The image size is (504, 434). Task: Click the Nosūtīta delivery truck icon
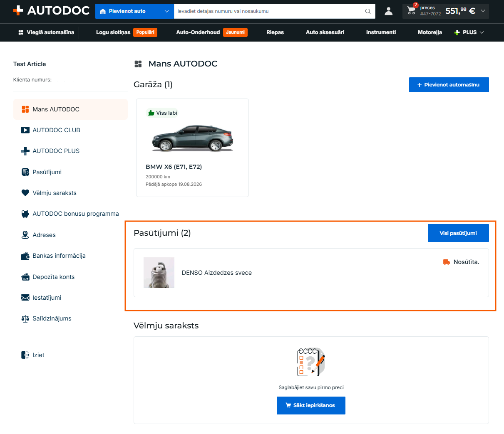pos(447,262)
